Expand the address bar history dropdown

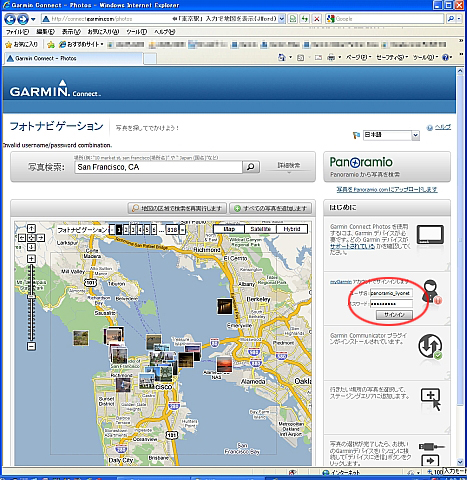click(282, 19)
